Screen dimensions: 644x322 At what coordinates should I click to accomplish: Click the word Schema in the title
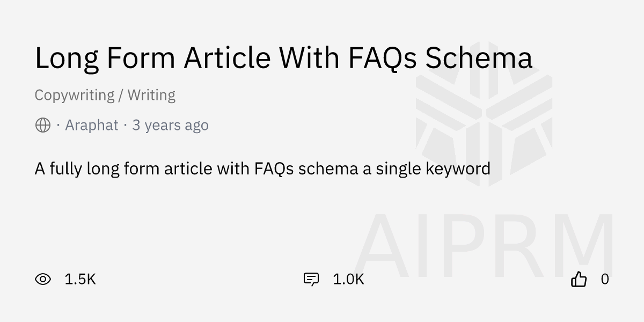(x=479, y=58)
